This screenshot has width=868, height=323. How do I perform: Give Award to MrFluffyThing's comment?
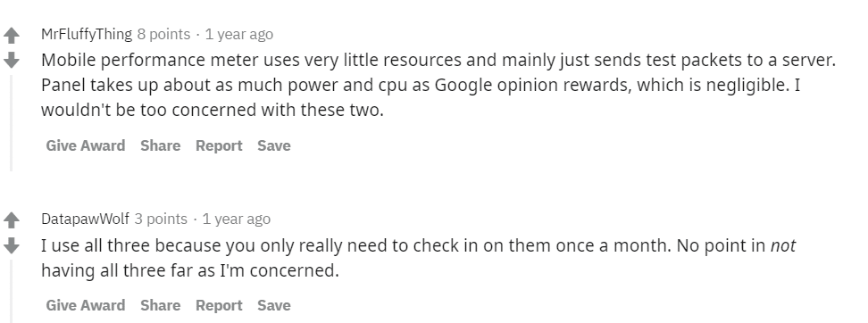pyautogui.click(x=85, y=145)
